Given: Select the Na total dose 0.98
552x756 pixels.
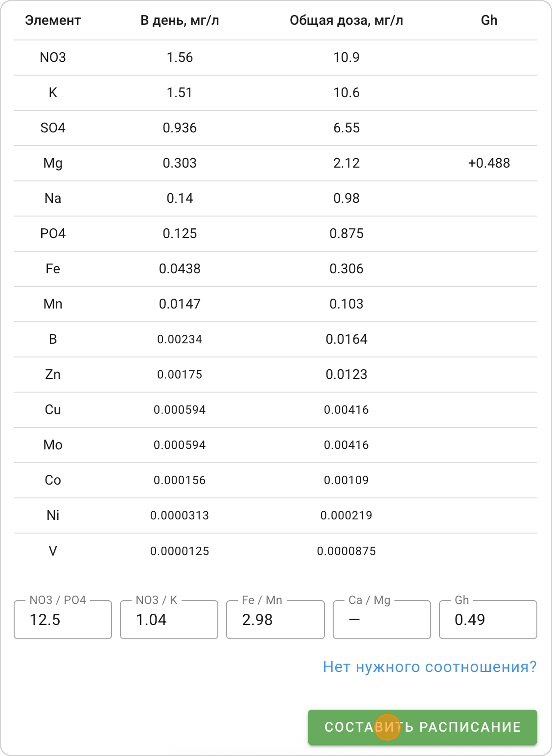Looking at the screenshot, I should click(346, 198).
